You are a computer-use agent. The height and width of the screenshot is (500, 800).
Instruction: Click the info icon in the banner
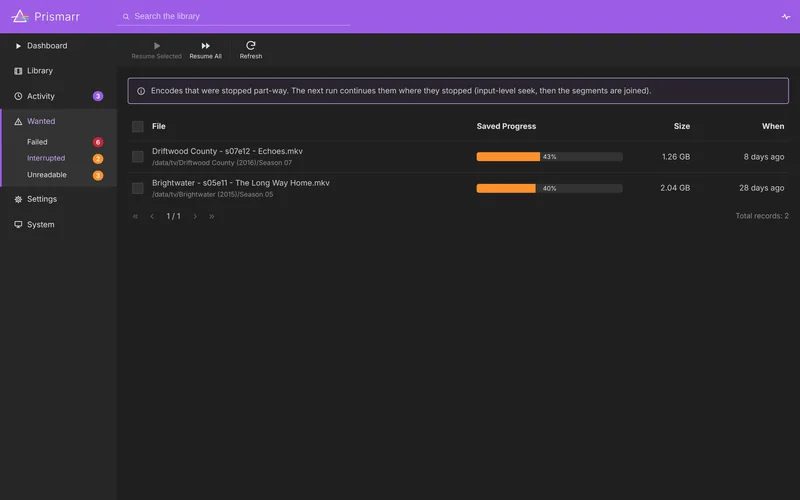point(141,91)
